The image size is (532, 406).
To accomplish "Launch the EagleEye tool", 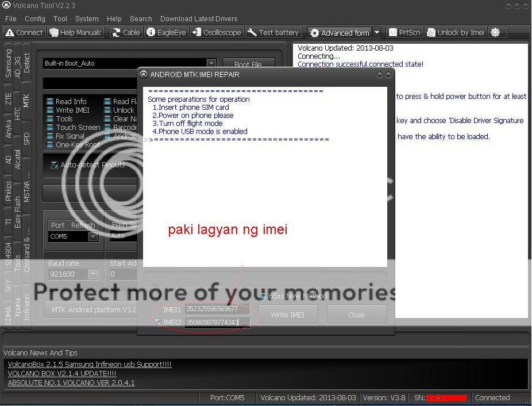I will (x=167, y=33).
